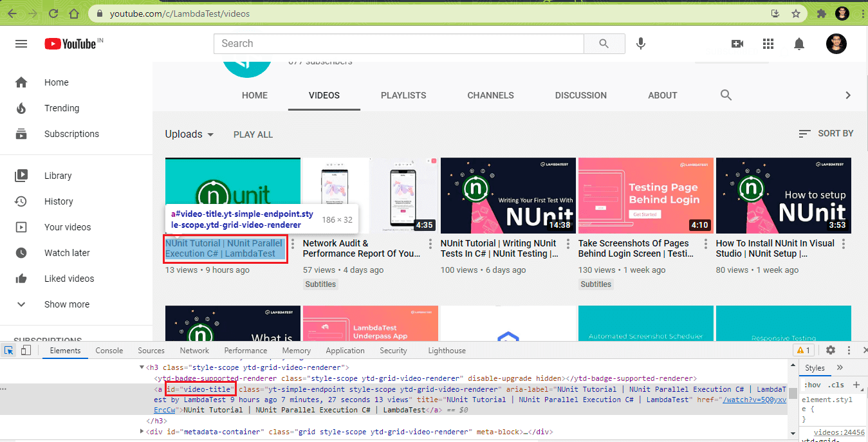Image resolution: width=868 pixels, height=442 pixels.
Task: Click into the YouTube search field
Action: tap(399, 44)
